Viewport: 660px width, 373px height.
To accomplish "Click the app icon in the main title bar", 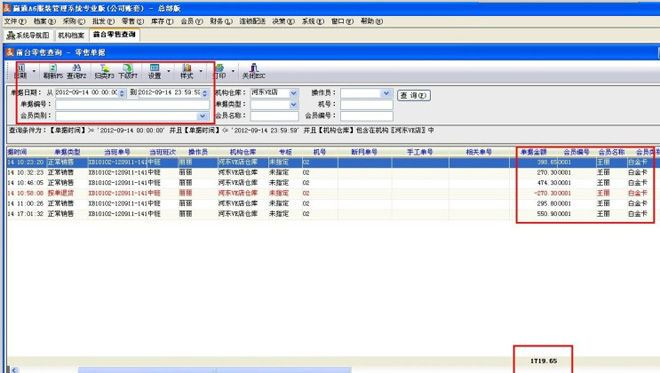I will tap(7, 8).
